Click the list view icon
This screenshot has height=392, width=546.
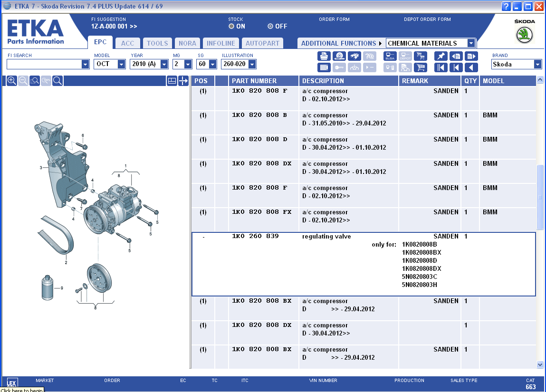(x=324, y=67)
